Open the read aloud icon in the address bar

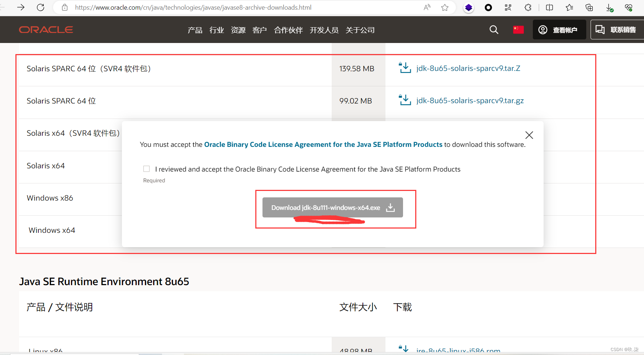(427, 7)
